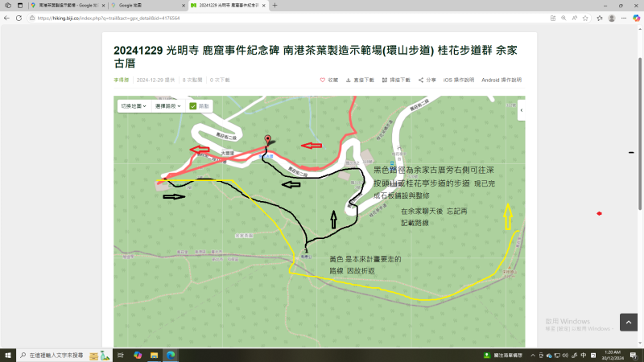Open the volume speaker tray icon
Viewport: 644px width, 362px height.
click(565, 355)
